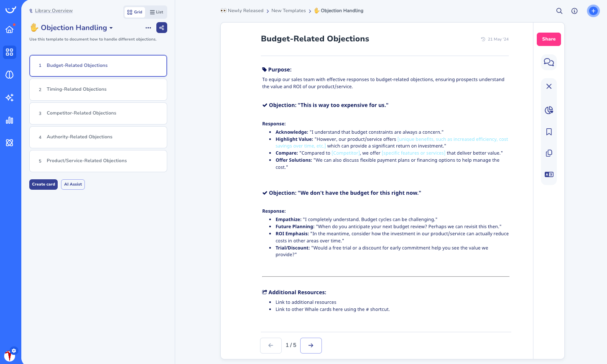
Task: Go to New Templates breadcrumb
Action: pos(288,10)
